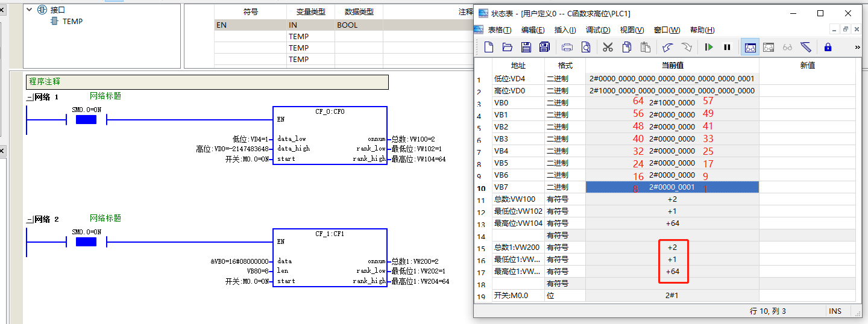Click the Cut scissors icon
The width and height of the screenshot is (868, 324).
tap(608, 47)
